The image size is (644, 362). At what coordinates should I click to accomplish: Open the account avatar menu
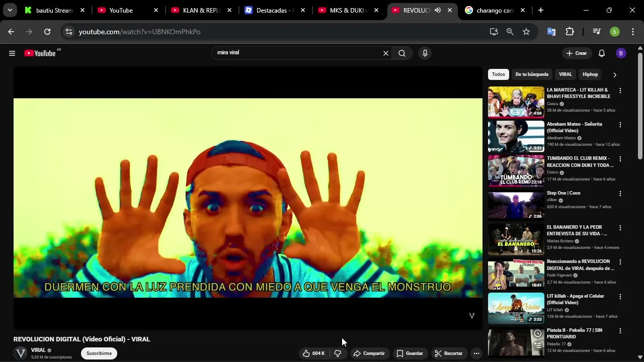(621, 53)
